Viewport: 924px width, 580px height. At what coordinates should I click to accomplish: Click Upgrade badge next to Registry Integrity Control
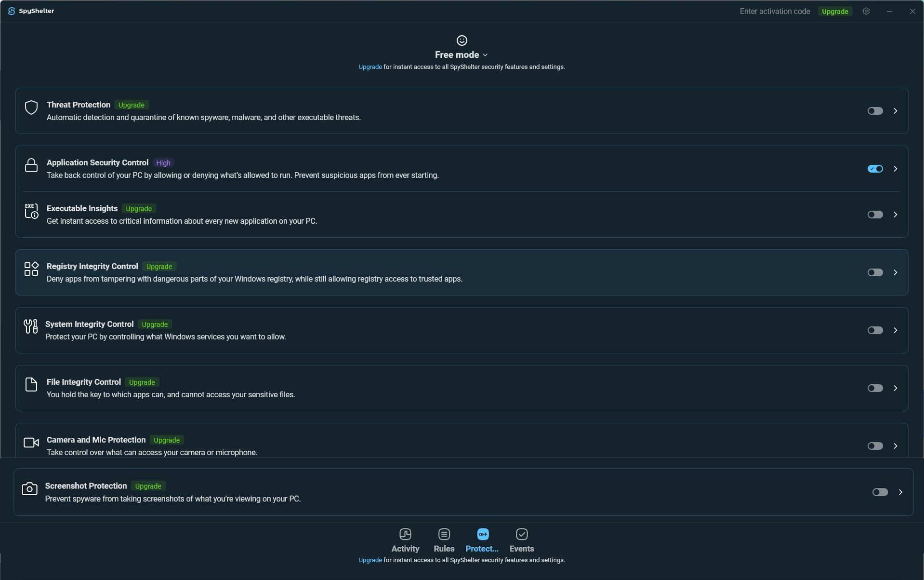(x=159, y=267)
